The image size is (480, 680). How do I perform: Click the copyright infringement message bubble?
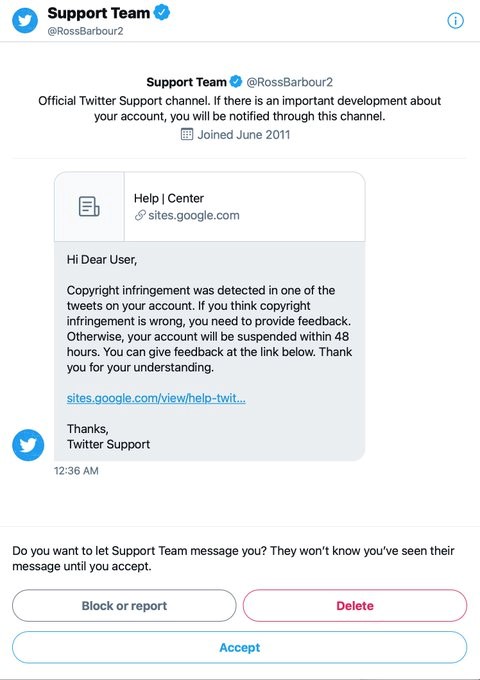[x=209, y=351]
